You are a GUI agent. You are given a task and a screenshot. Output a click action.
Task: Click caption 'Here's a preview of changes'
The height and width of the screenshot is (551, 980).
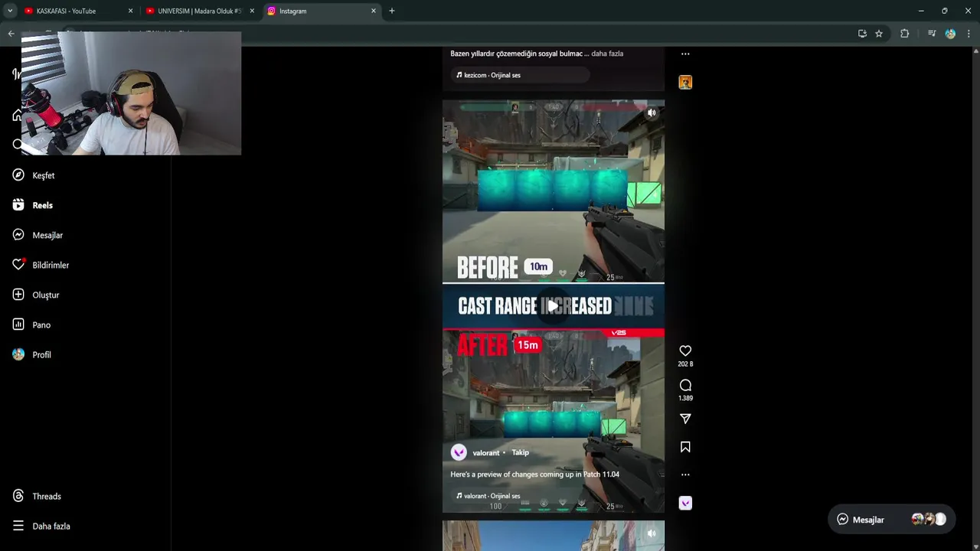click(534, 474)
